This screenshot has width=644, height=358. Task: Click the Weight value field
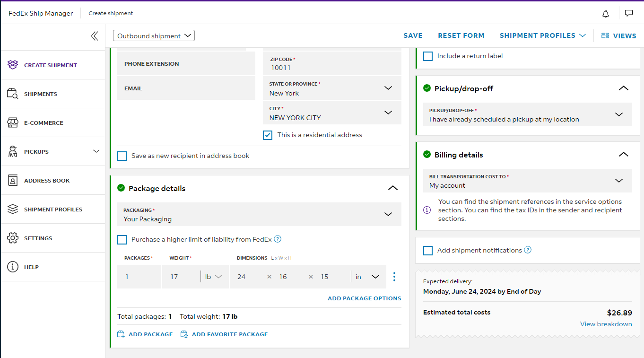(x=181, y=277)
